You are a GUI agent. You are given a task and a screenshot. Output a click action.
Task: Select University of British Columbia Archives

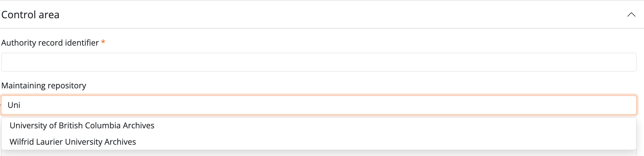[x=82, y=125]
